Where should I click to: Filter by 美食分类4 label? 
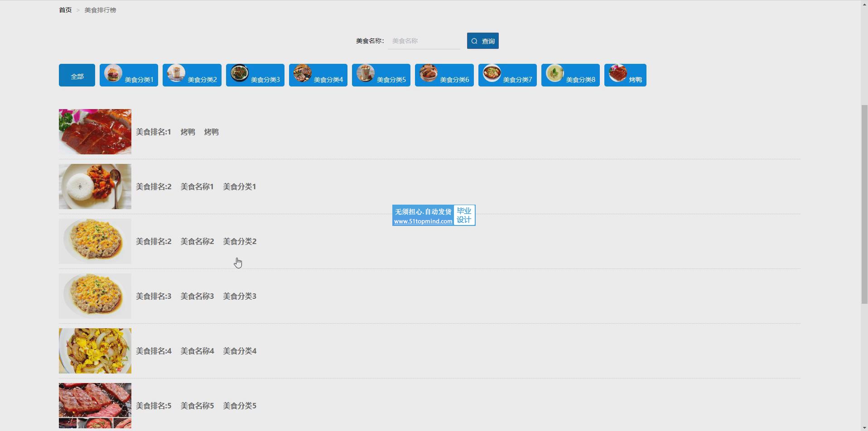[x=328, y=80]
